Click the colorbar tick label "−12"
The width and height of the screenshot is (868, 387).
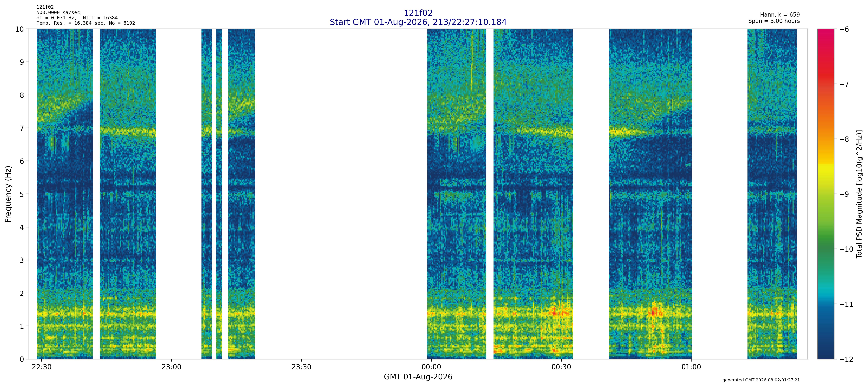pyautogui.click(x=846, y=359)
